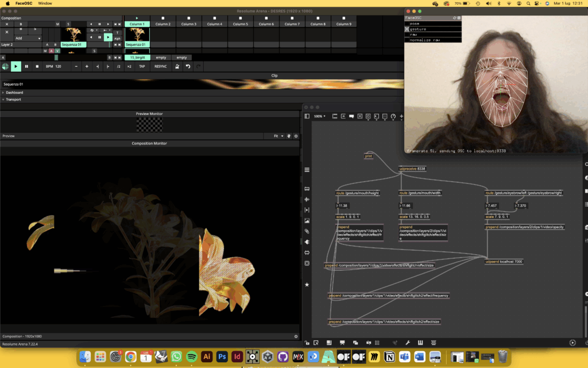Click the RESYNC button

(x=160, y=67)
